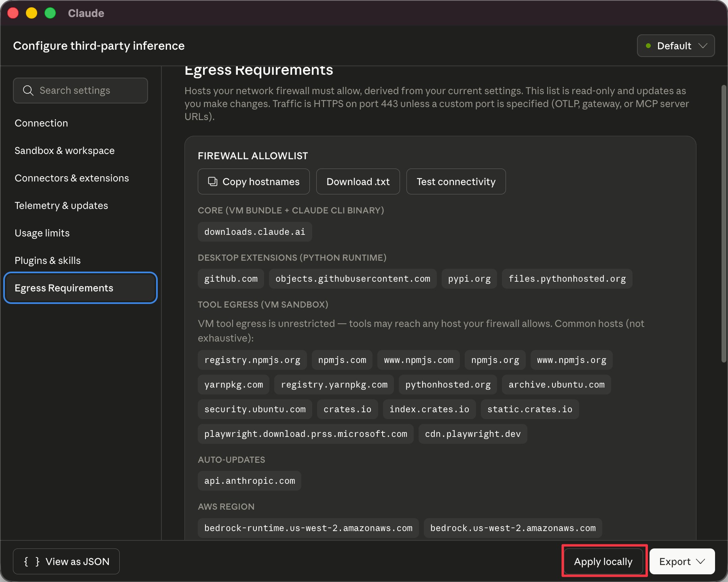Open Plugins & skills section

click(x=48, y=261)
